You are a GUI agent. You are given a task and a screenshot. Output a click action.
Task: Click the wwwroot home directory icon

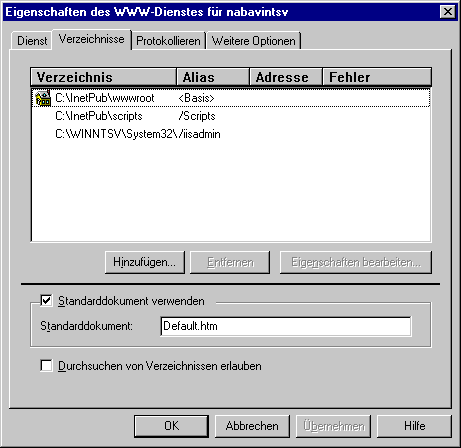[x=43, y=98]
